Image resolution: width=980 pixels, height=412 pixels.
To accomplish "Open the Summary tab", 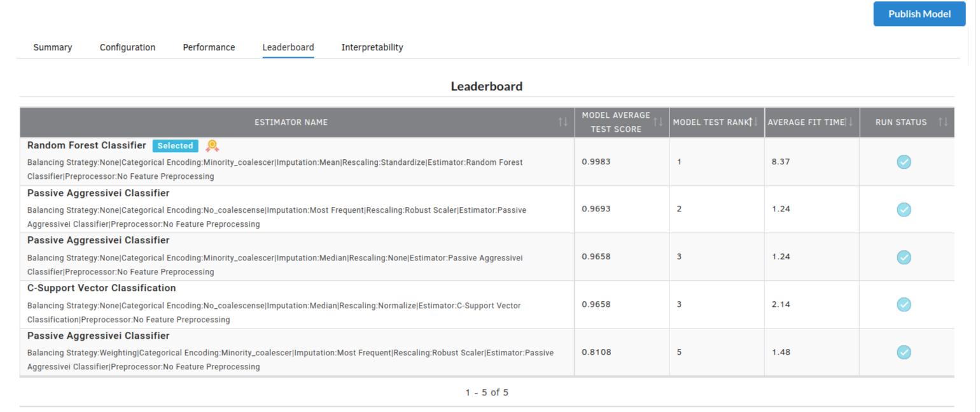I will coord(53,47).
